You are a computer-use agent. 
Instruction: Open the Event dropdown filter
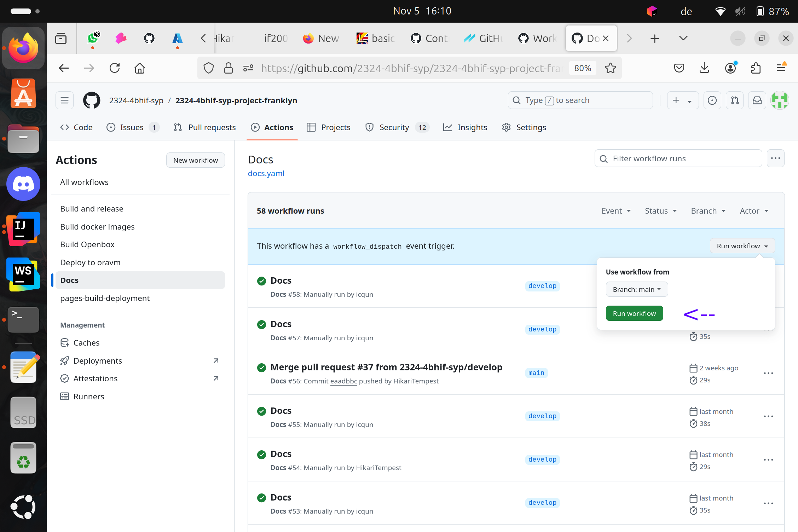pyautogui.click(x=615, y=211)
